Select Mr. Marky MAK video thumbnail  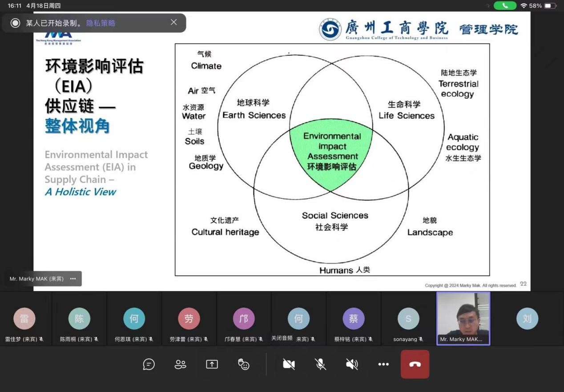(x=463, y=318)
